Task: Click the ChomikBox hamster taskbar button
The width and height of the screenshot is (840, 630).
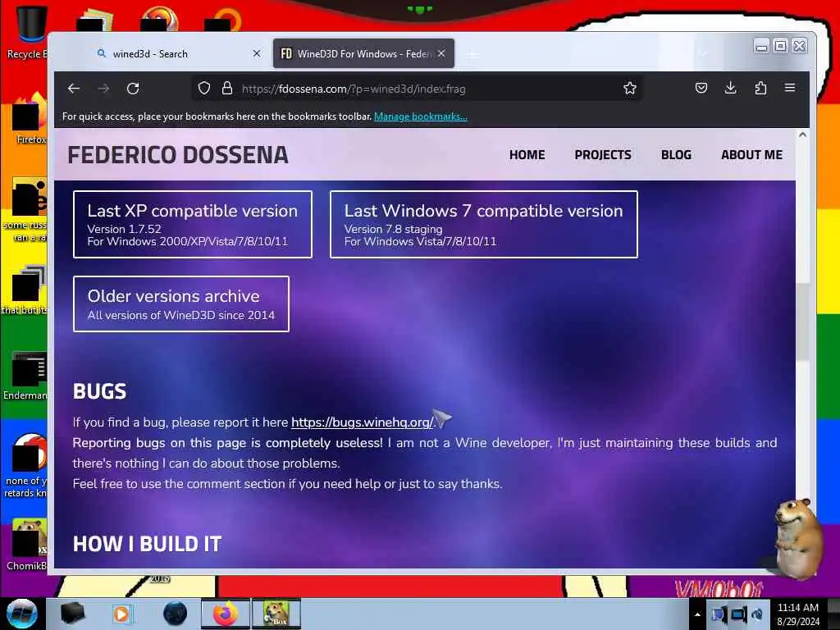Action: coord(276,614)
